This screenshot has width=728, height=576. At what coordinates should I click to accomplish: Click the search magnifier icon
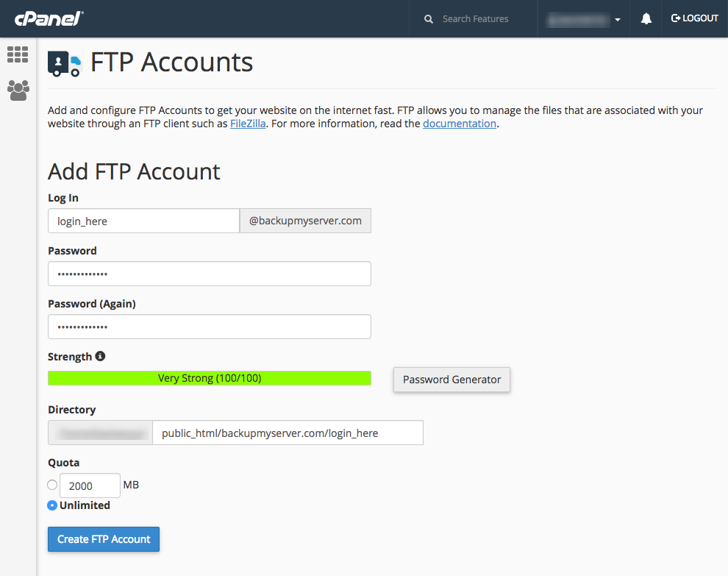click(x=429, y=19)
